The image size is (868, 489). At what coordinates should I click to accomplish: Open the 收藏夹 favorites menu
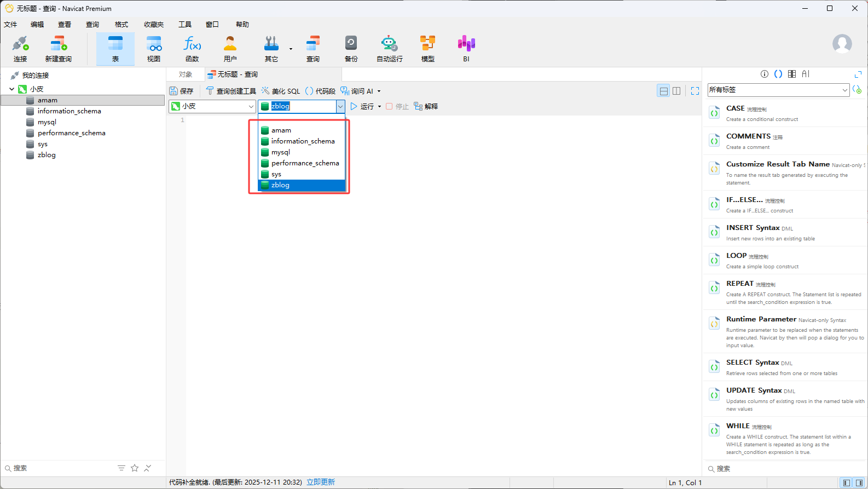(154, 25)
